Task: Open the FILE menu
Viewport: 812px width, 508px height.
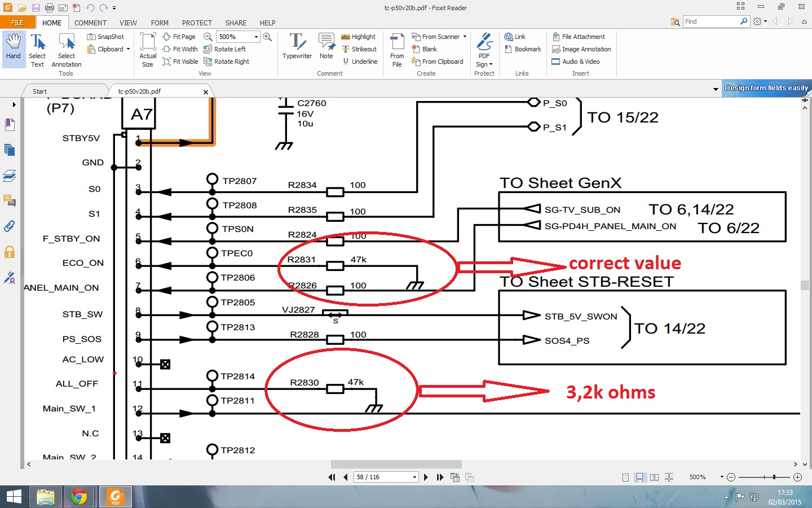Action: [17, 23]
